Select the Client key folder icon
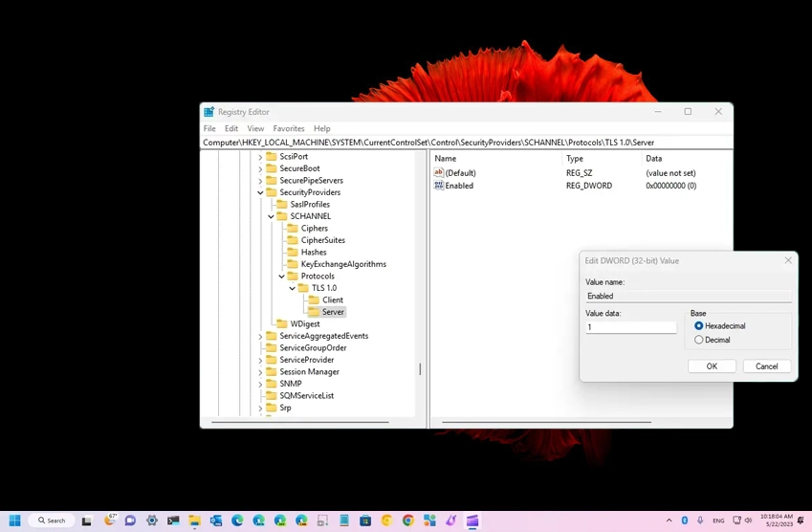Viewport: 812px width, 532px height. tap(314, 300)
